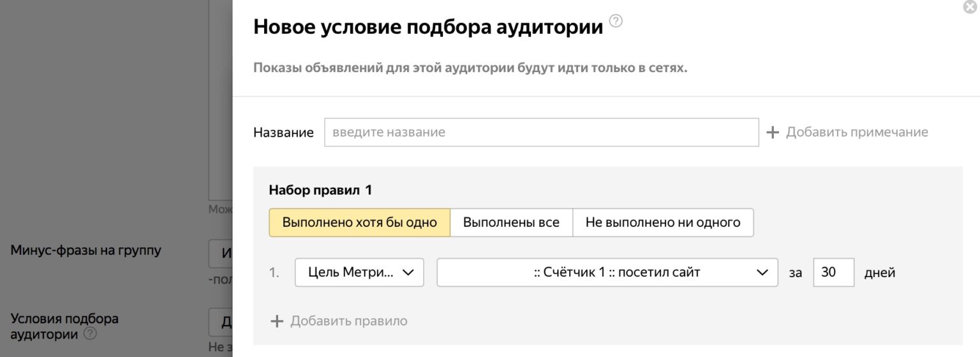Expand Счётчик 1 :: посетил сайт dropdown
Image resolution: width=980 pixels, height=357 pixels.
(606, 273)
